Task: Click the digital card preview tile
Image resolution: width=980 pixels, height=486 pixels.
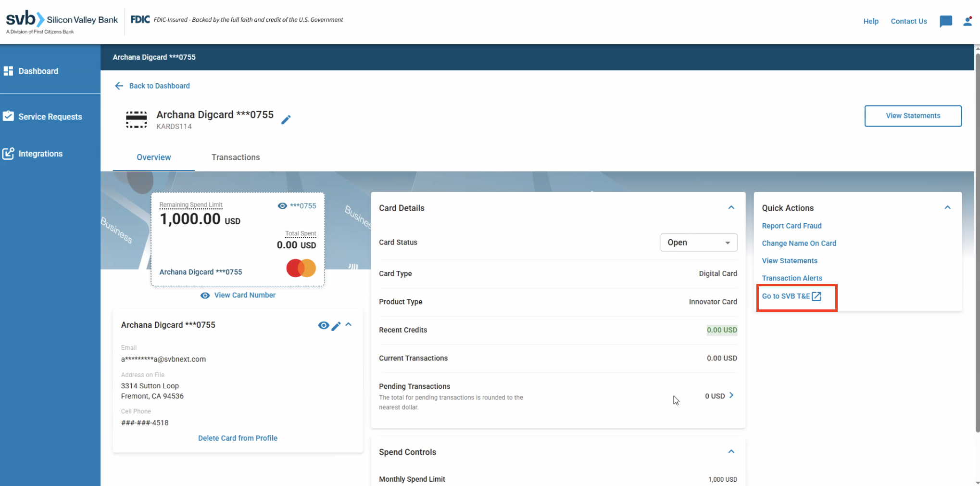Action: [x=238, y=239]
